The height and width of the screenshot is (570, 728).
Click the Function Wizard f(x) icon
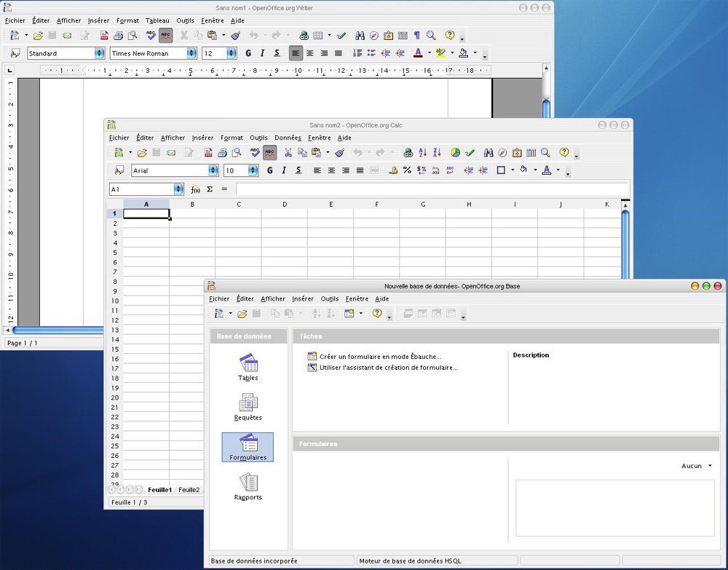195,189
